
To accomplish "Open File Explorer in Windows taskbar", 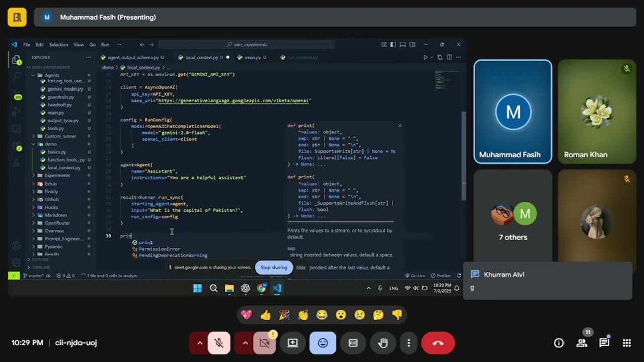I will tap(229, 288).
